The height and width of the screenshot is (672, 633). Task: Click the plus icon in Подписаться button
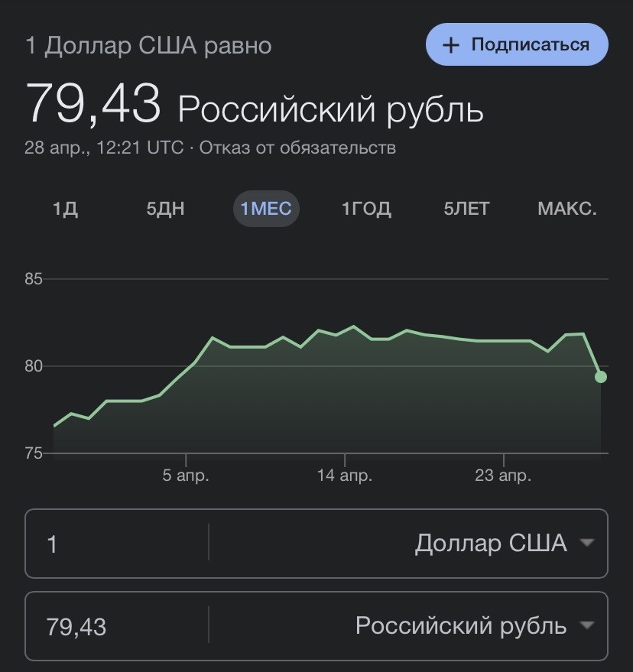pyautogui.click(x=450, y=45)
